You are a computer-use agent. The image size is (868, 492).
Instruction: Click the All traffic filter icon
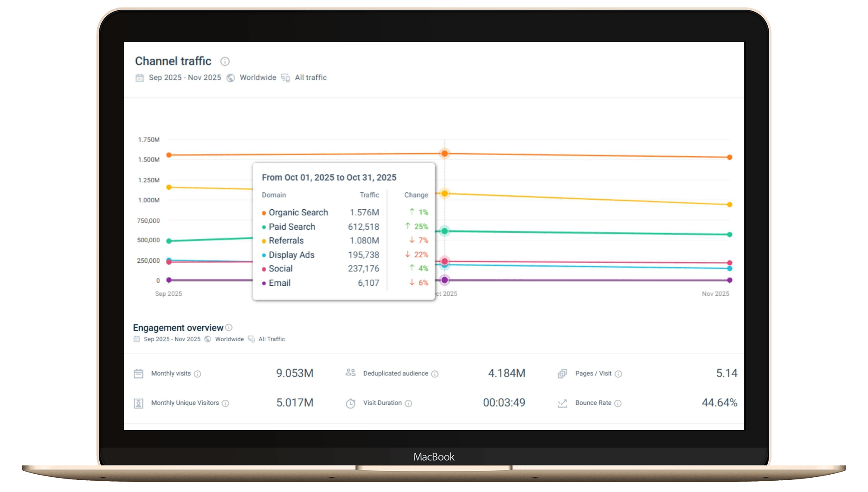point(285,77)
